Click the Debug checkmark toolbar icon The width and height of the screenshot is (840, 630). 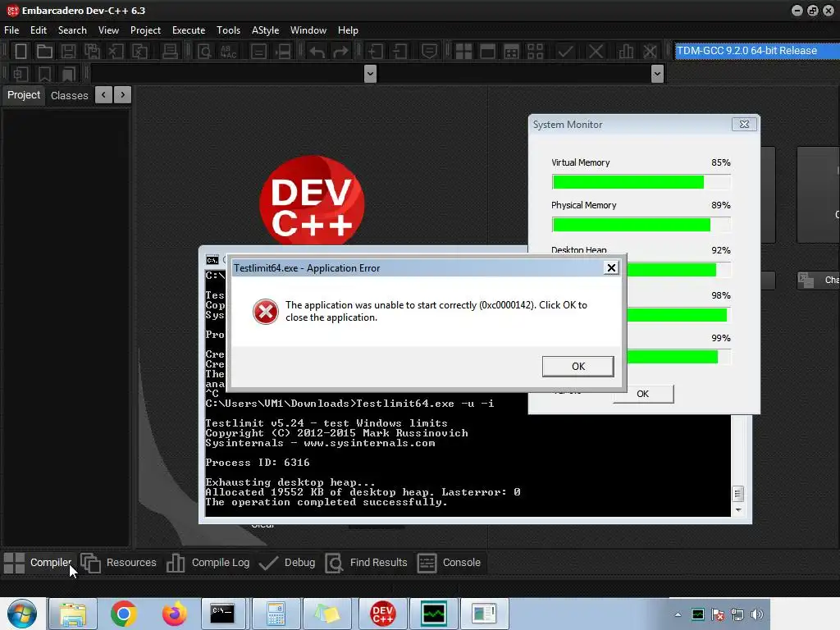pos(565,52)
